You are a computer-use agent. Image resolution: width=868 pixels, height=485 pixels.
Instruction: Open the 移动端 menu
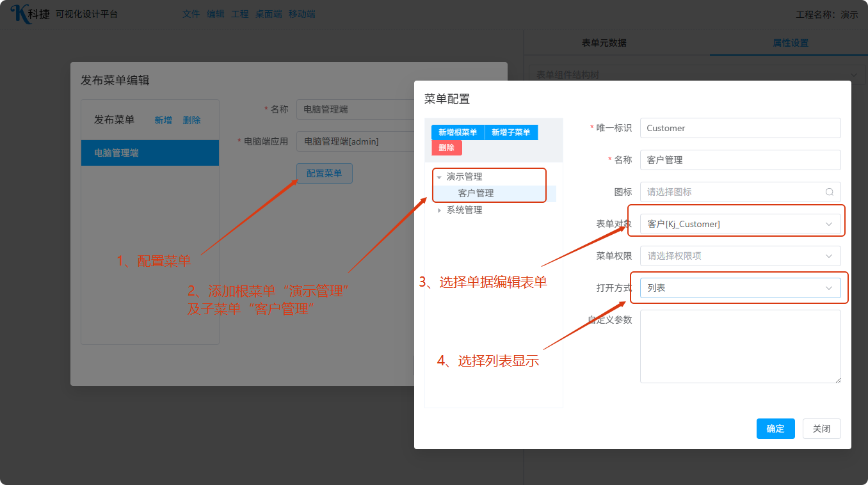(x=301, y=14)
